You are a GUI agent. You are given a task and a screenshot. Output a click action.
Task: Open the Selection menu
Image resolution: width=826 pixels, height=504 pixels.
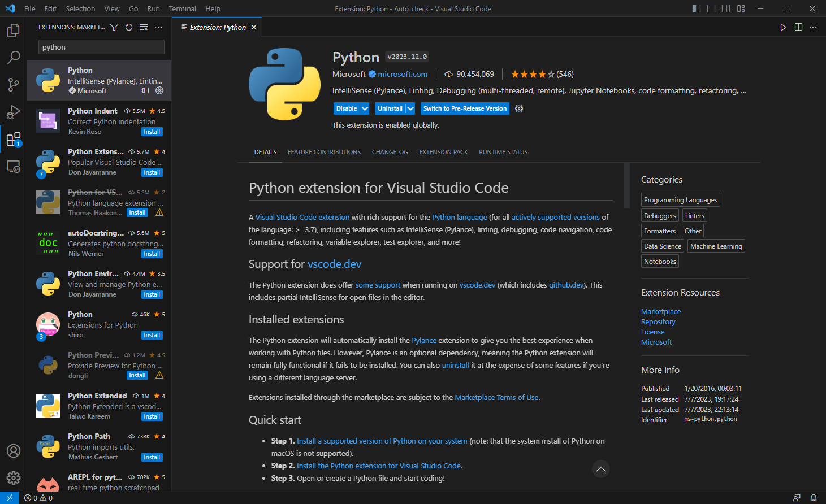pyautogui.click(x=80, y=8)
